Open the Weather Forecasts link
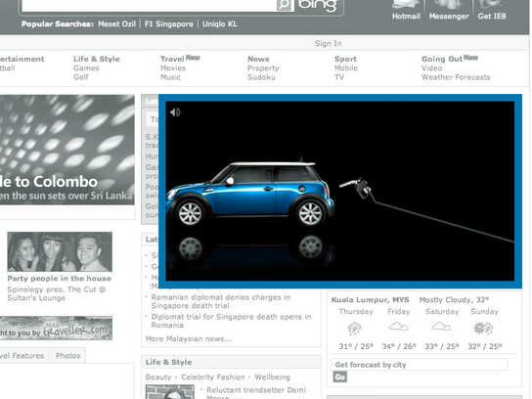532x399 pixels. [456, 77]
